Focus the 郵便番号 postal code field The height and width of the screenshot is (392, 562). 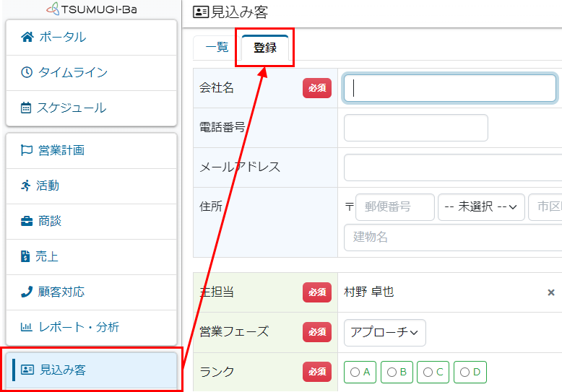tap(394, 206)
